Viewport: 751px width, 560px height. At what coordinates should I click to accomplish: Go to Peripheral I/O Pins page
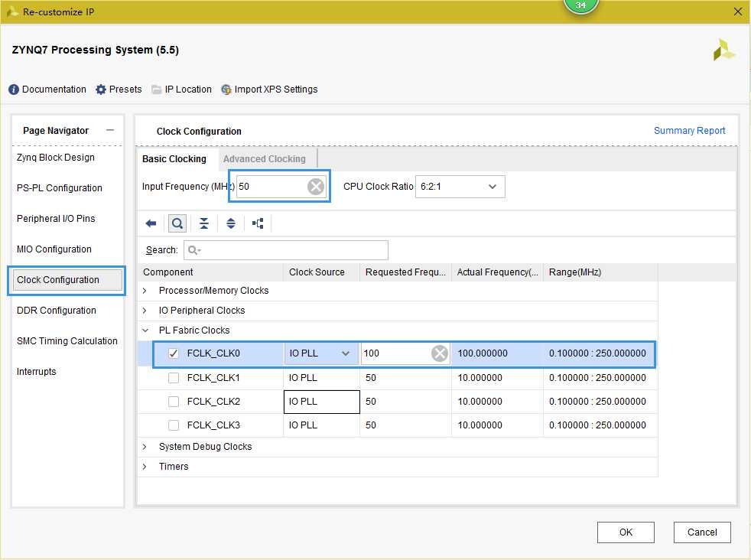click(x=56, y=219)
